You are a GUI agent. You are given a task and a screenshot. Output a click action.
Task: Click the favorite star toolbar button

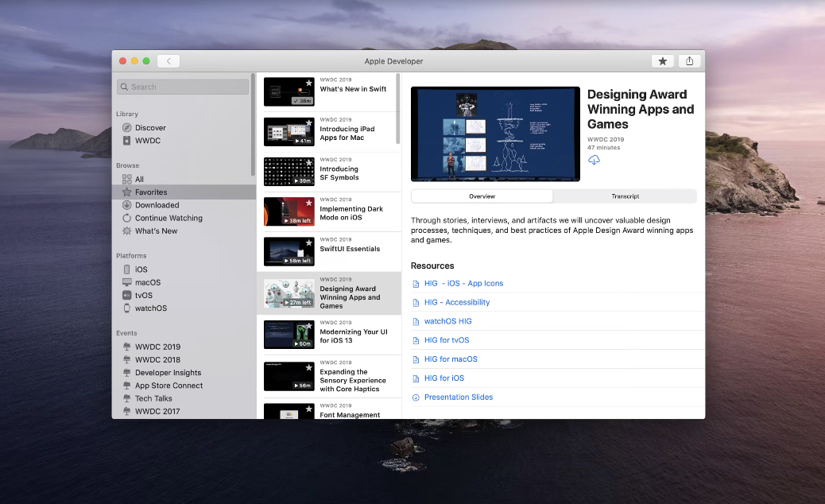[x=662, y=61]
